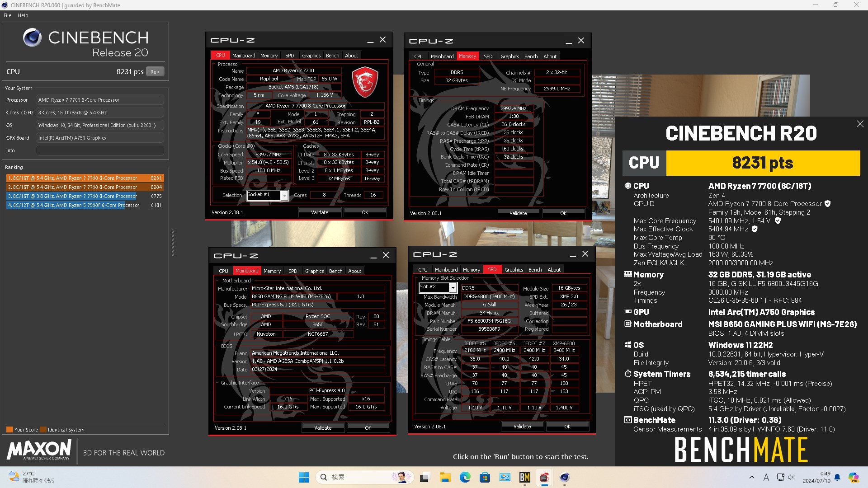The image size is (868, 488).
Task: Open Bench tab in top-left CPU-Z window
Action: [332, 56]
